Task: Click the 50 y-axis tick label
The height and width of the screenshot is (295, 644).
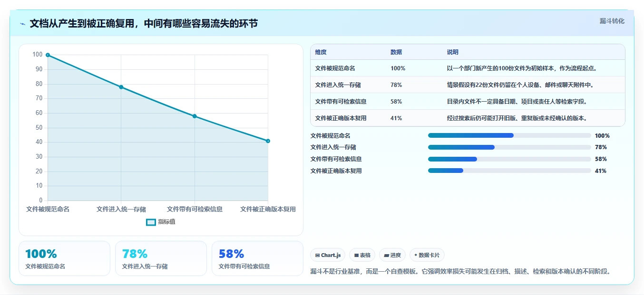Action: click(39, 128)
